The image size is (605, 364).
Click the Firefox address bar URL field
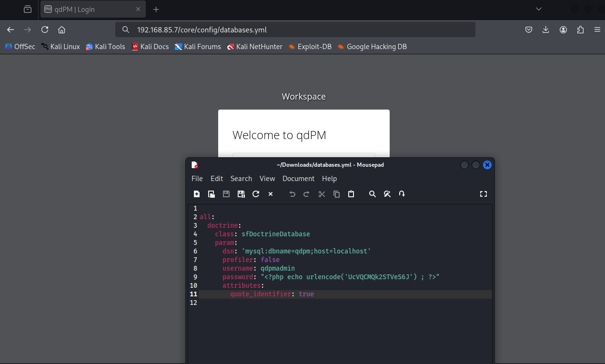(x=295, y=30)
